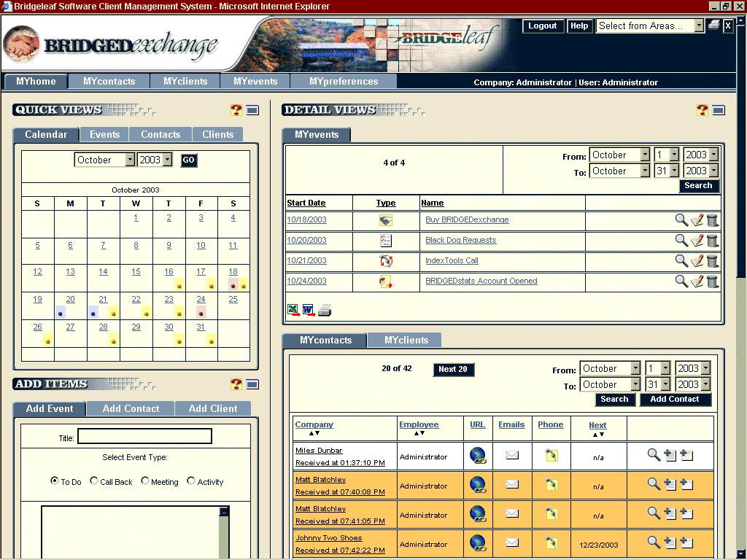This screenshot has height=560, width=747.
Task: Open the calendar year 2003 dropdown
Action: tap(155, 160)
